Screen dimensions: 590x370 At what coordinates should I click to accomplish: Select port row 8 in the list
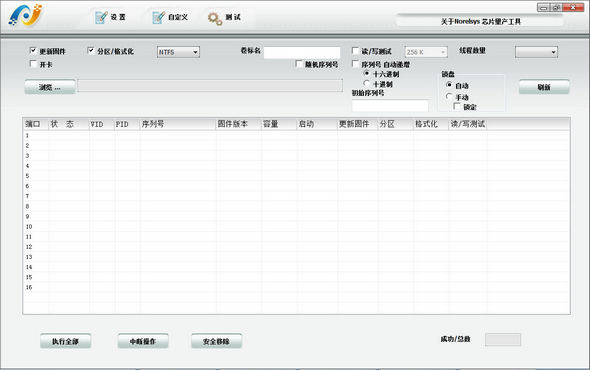pos(296,206)
